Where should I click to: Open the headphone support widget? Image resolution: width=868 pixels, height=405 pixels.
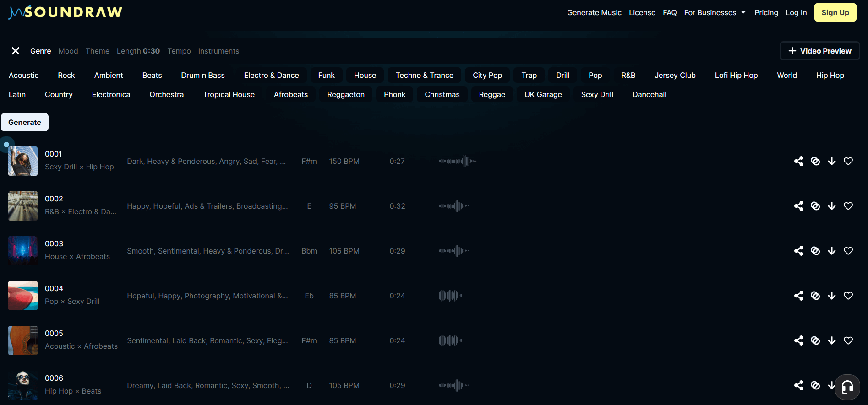[847, 387]
